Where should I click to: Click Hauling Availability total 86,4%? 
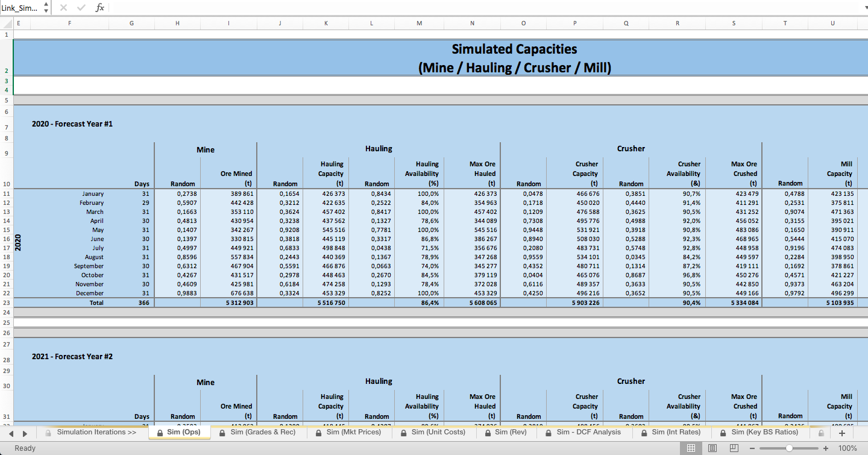coord(430,303)
